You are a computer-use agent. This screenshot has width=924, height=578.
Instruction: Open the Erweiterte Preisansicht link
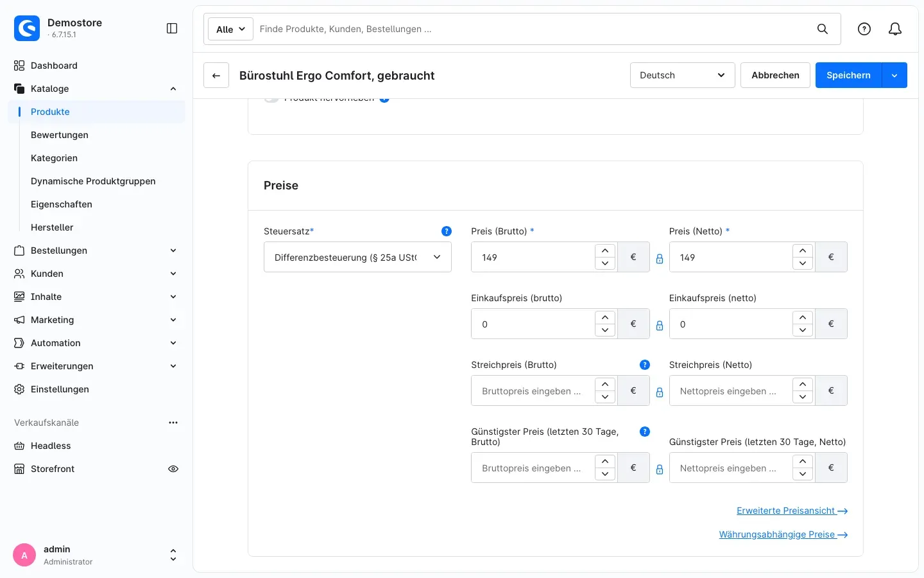pos(792,511)
